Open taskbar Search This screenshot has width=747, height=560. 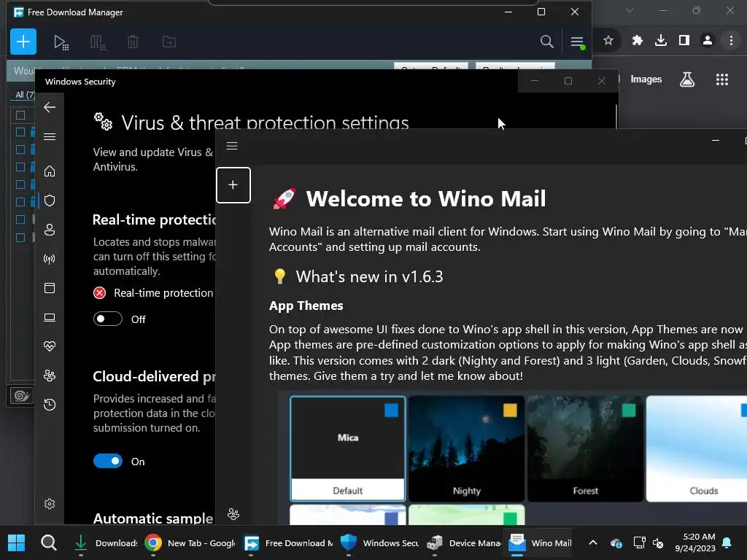[x=48, y=542]
